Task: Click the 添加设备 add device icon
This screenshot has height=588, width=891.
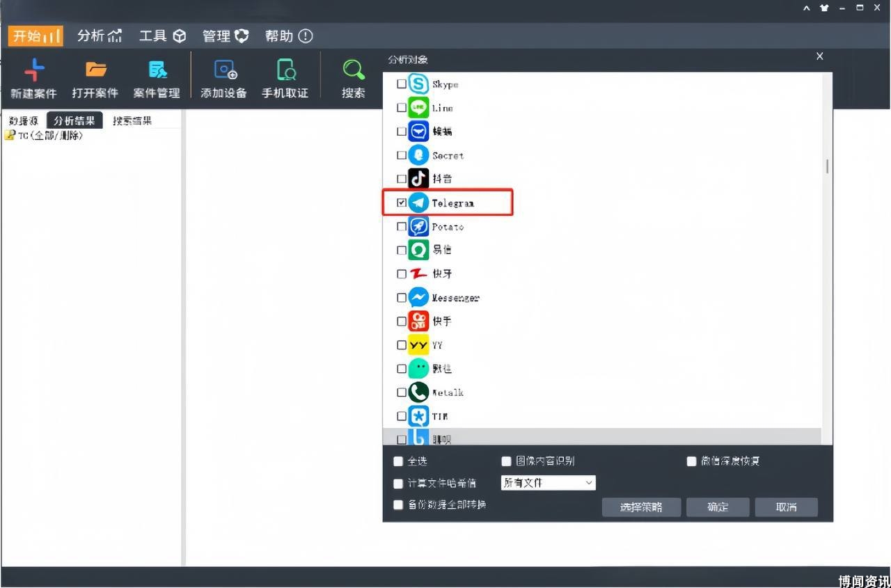Action: [224, 70]
